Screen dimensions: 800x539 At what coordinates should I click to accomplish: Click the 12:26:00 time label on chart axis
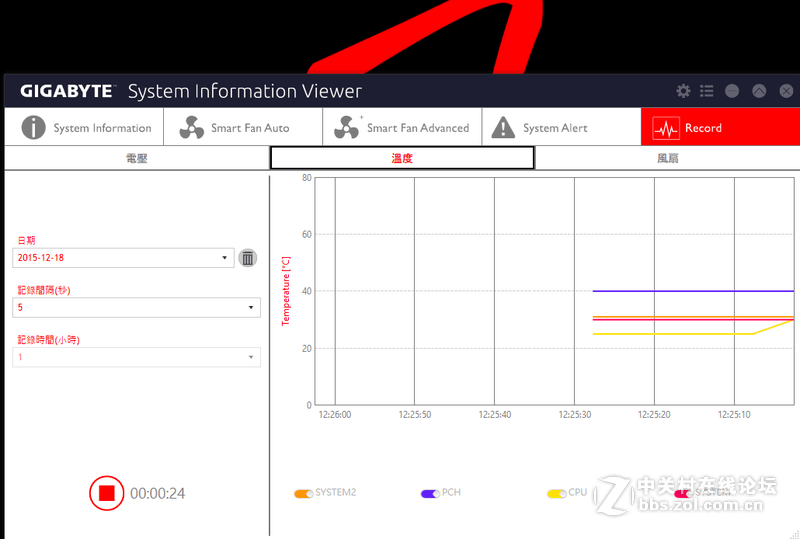point(335,414)
